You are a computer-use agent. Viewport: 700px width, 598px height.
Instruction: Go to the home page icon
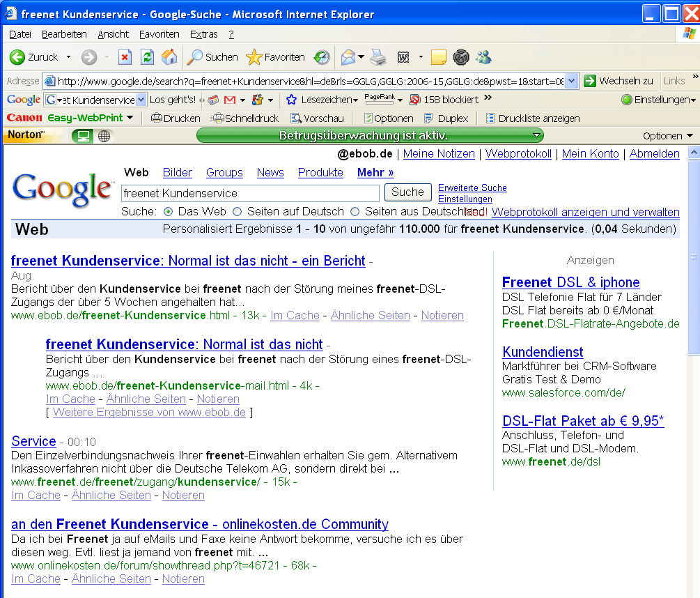pos(169,57)
